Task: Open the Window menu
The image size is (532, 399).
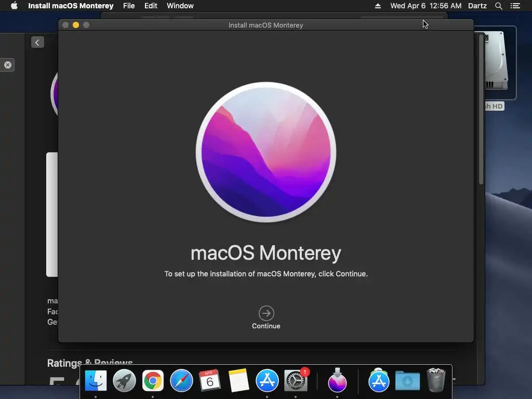Action: pos(180,6)
